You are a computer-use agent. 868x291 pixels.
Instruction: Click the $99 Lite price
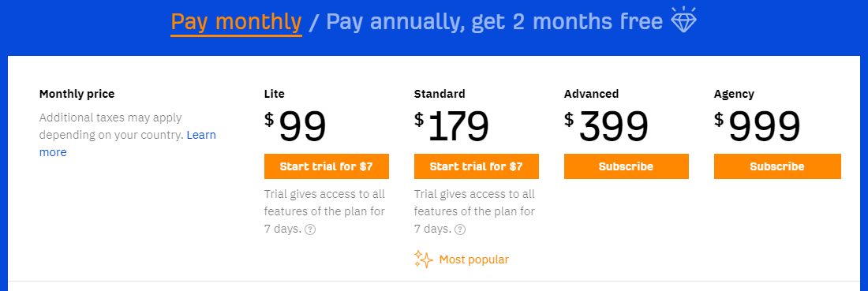295,126
